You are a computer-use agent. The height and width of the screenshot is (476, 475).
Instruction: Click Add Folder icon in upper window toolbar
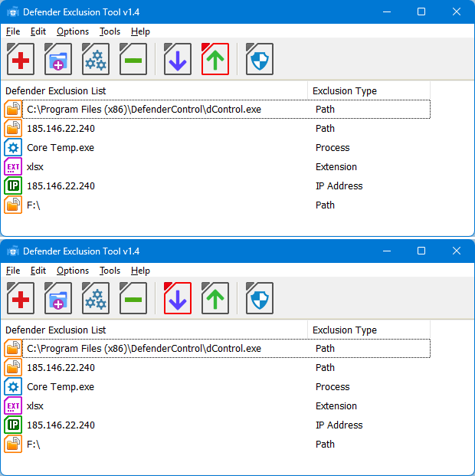point(58,60)
